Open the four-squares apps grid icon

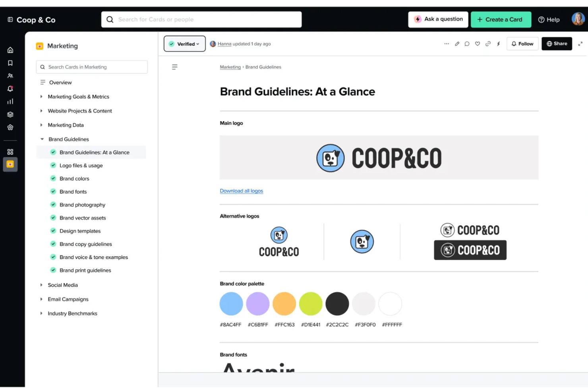tap(10, 152)
